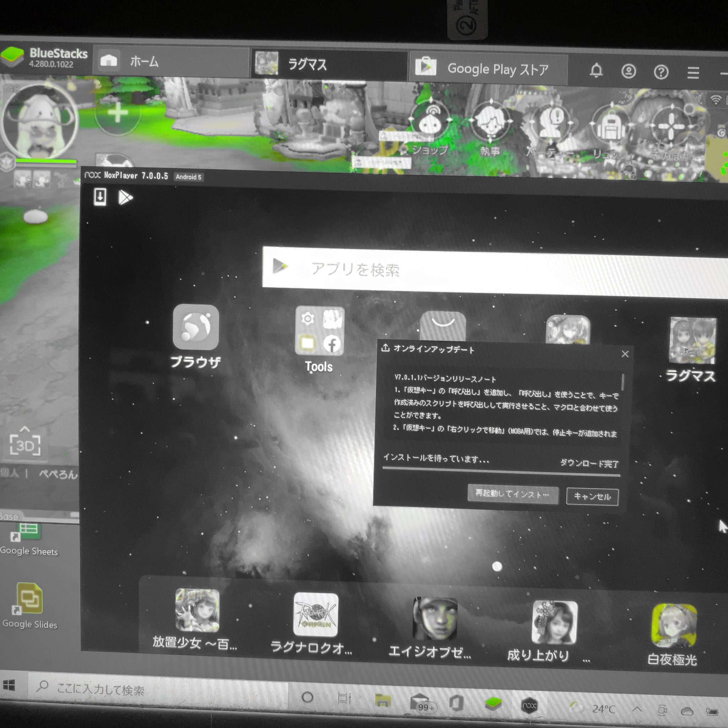Switch to the Google Play ストア tab
The height and width of the screenshot is (728, 728).
pyautogui.click(x=488, y=68)
